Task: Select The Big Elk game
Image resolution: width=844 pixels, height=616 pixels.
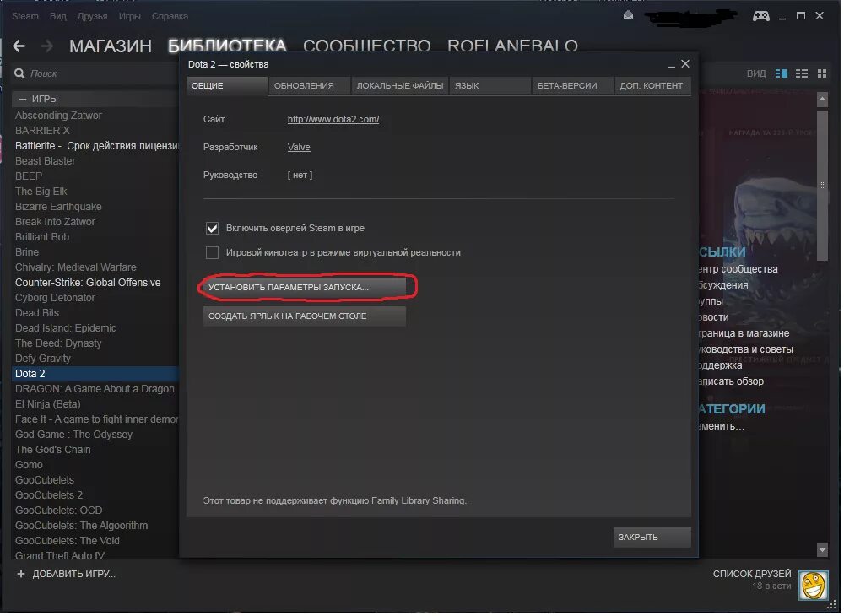Action: (41, 192)
